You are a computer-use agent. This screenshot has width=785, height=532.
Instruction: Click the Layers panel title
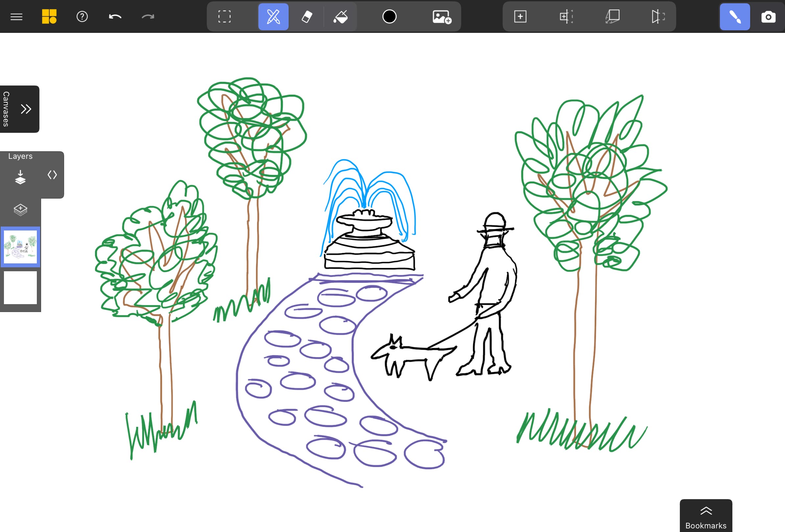(20, 156)
